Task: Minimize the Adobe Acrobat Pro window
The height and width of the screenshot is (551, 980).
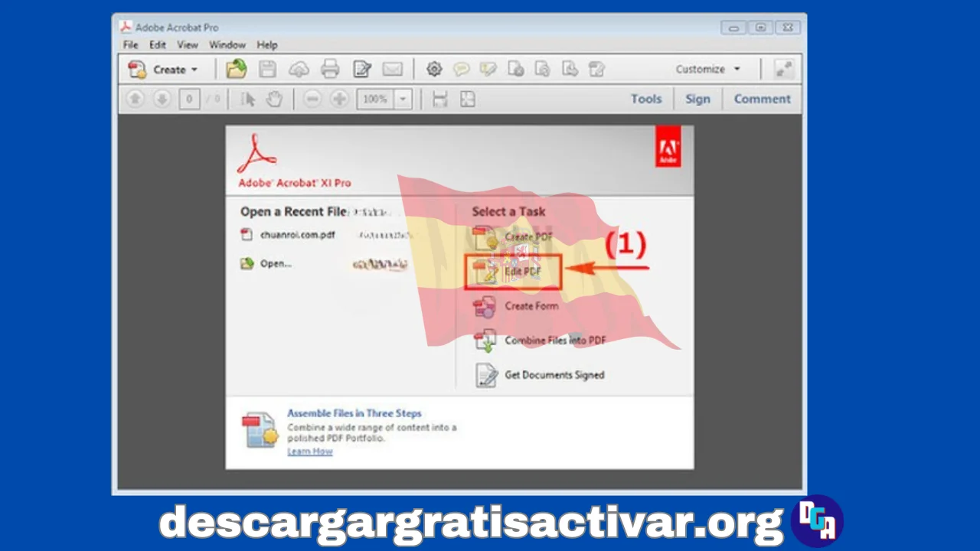Action: click(x=733, y=28)
